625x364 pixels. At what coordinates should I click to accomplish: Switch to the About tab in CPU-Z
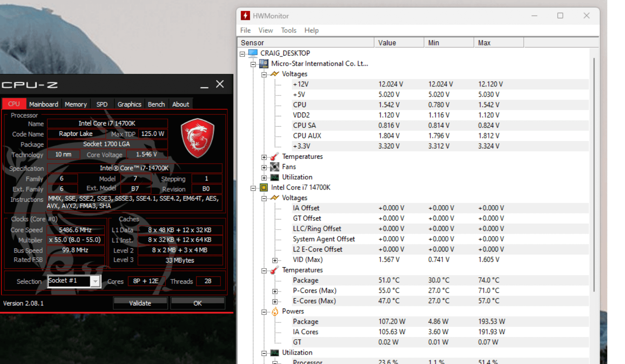(x=181, y=104)
